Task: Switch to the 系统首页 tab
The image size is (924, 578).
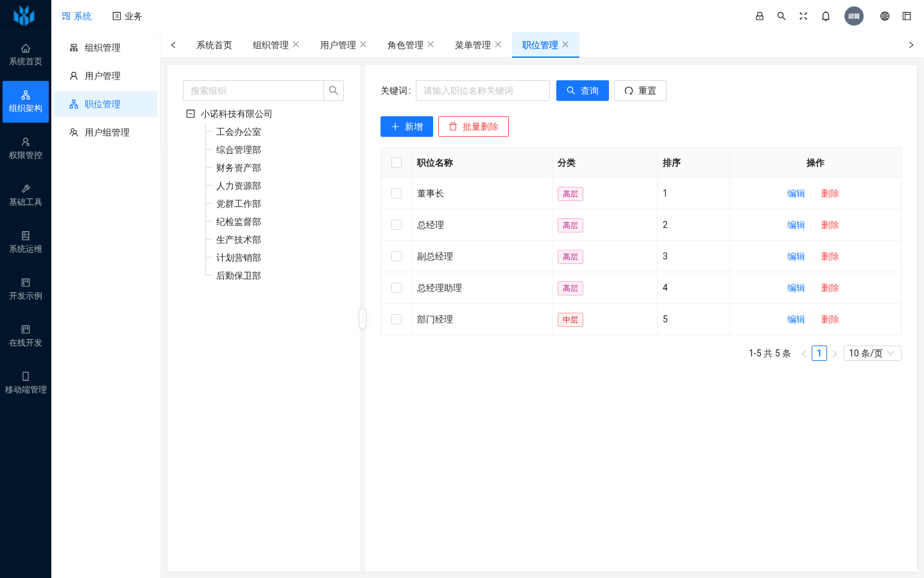Action: pyautogui.click(x=214, y=45)
